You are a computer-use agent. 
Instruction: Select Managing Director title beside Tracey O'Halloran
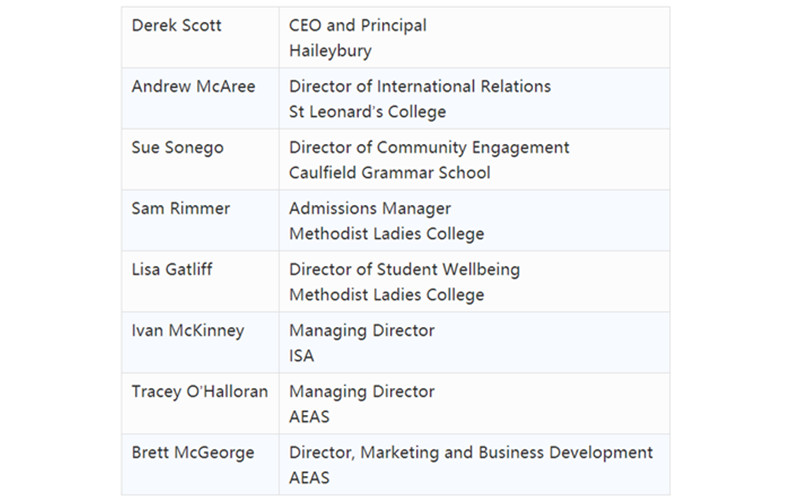[x=361, y=391]
